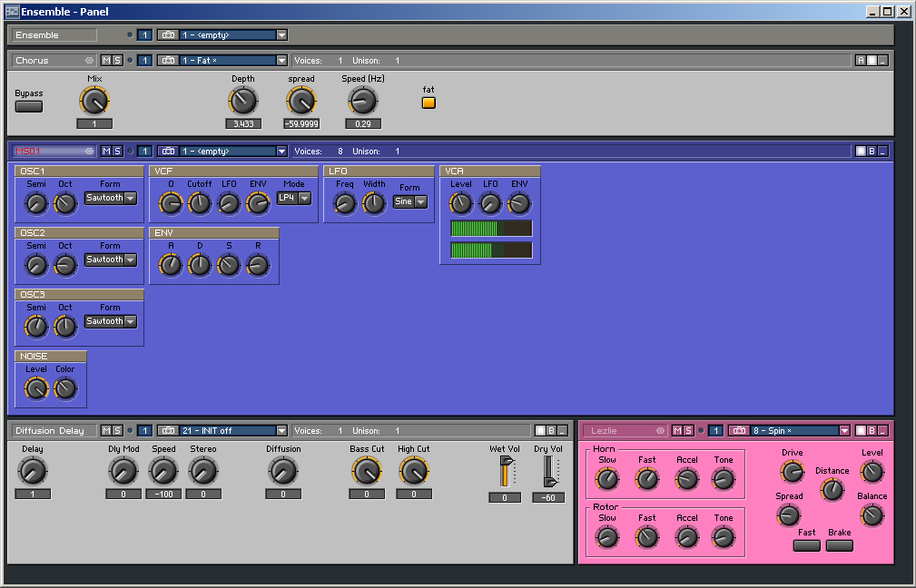Viewport: 916px width, 588px height.
Task: Click the Lezlie Drive knob
Action: click(793, 472)
